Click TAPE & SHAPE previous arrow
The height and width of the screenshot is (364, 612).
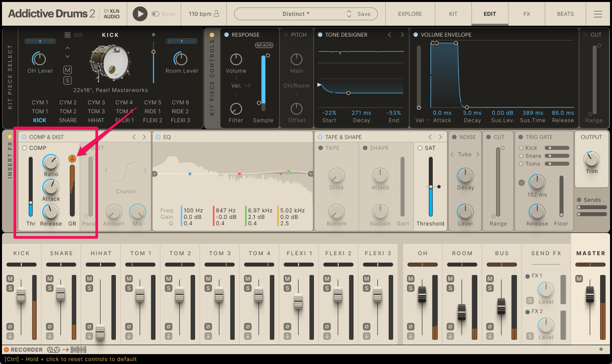click(430, 137)
